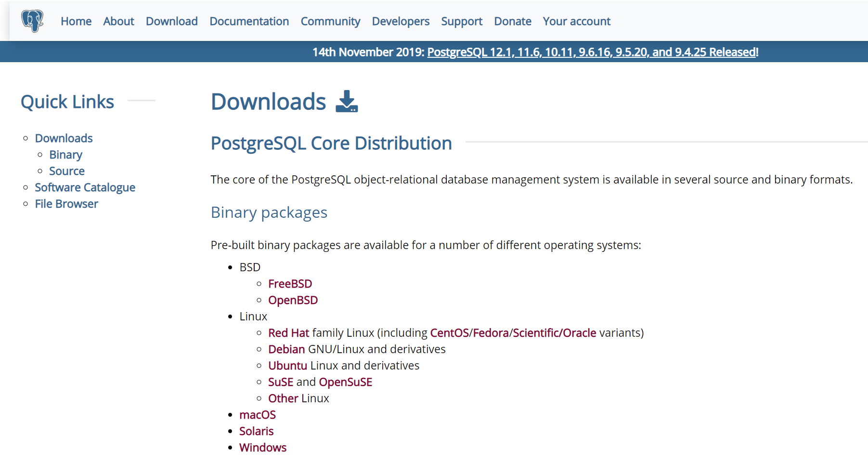Click the BSD list item text
The width and height of the screenshot is (868, 462).
point(250,267)
